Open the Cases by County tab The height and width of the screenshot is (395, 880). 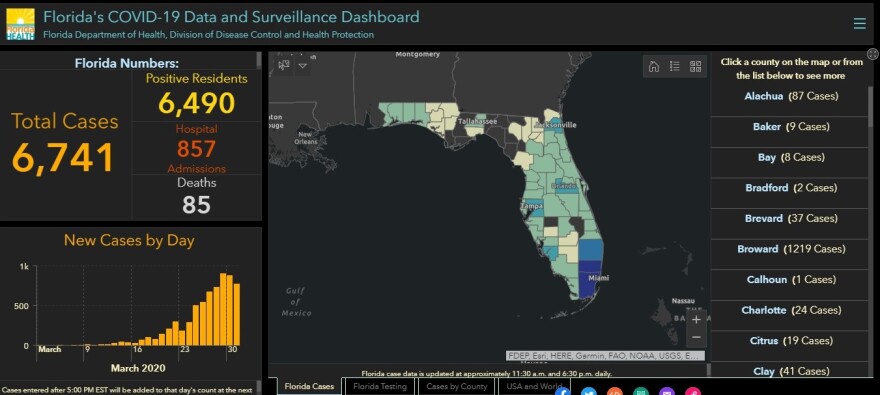456,386
